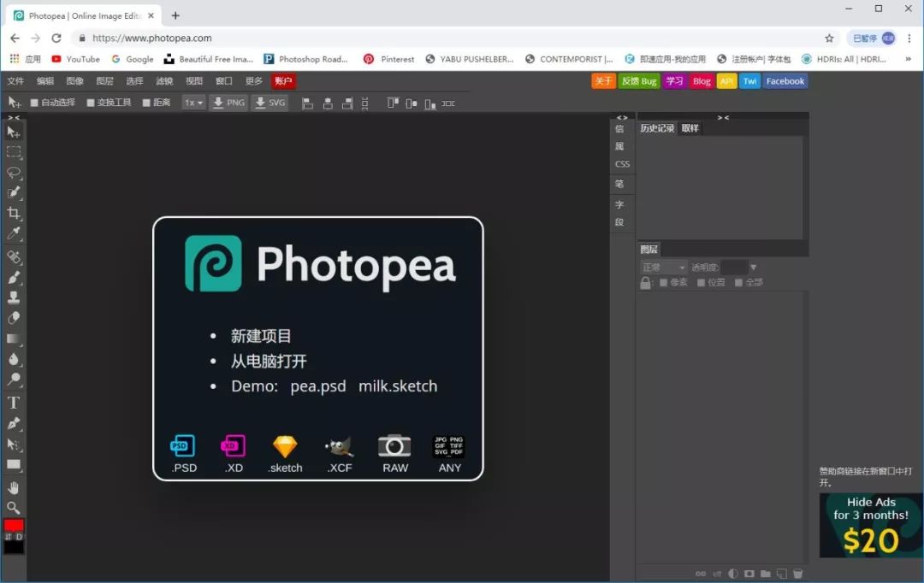Viewport: 924px width, 583px height.
Task: Activate the Hand tool
Action: coord(14,487)
